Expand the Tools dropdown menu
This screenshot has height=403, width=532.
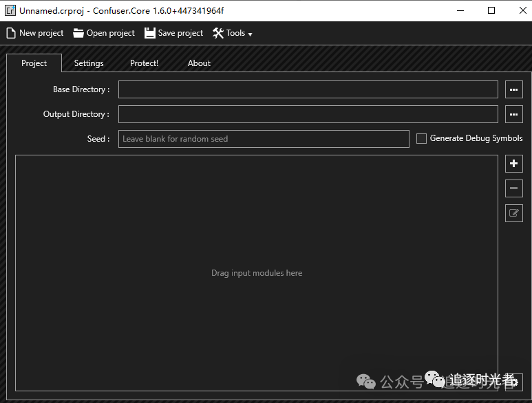coord(233,33)
